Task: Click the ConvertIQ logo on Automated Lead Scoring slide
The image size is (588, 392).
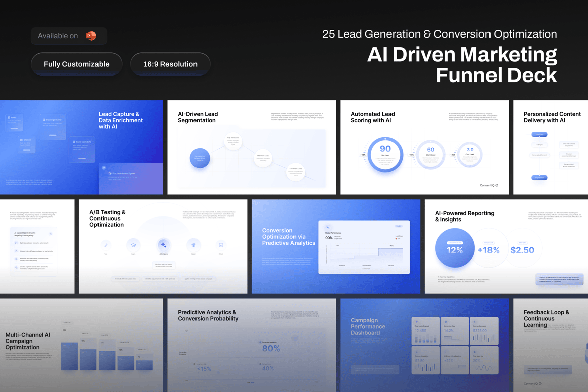Action: pos(489,185)
